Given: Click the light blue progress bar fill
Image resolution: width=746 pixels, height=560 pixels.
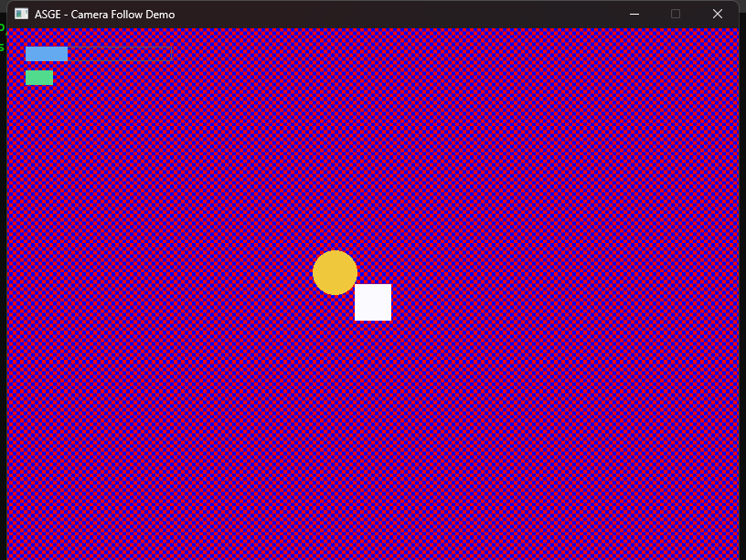Looking at the screenshot, I should click(x=47, y=54).
